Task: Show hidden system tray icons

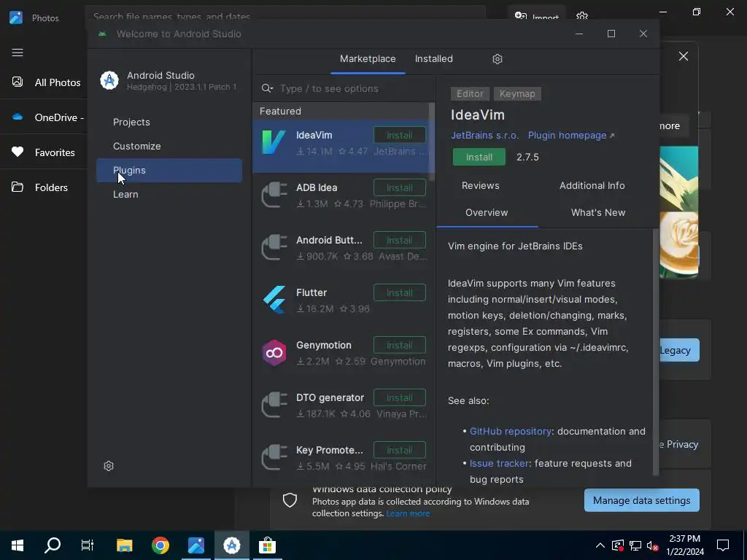Action: coord(600,545)
